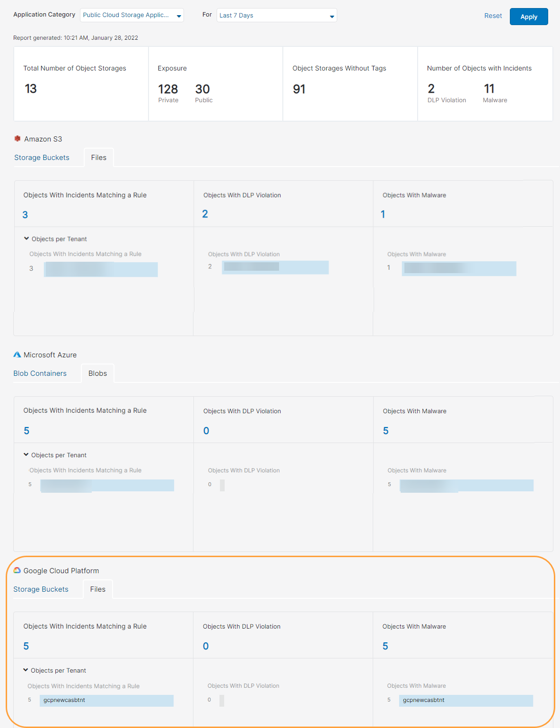Click the Apply button
The height and width of the screenshot is (728, 560).
click(x=528, y=16)
